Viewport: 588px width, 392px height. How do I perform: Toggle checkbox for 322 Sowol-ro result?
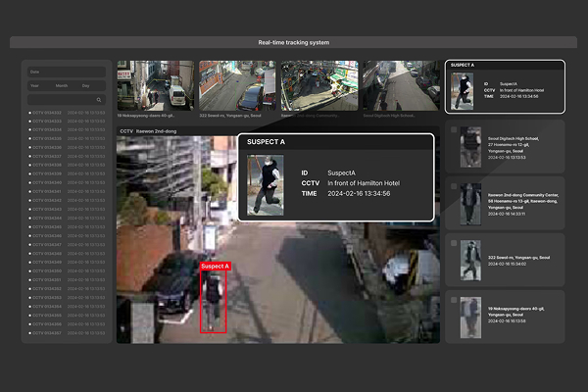pos(454,241)
